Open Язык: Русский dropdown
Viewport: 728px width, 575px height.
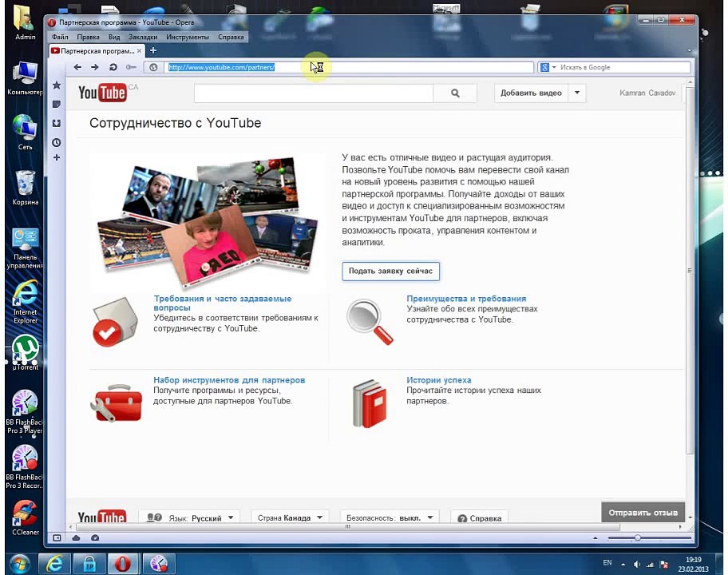(x=189, y=517)
